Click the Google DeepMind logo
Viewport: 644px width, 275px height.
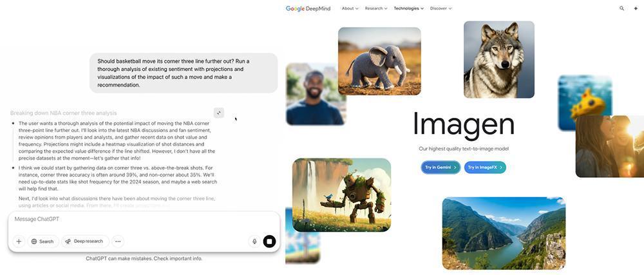(308, 8)
